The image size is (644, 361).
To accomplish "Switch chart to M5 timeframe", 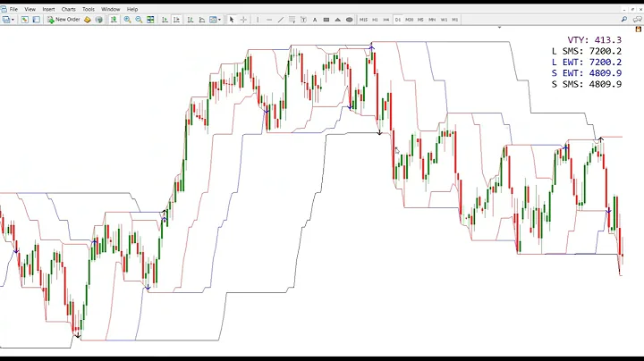I will 420,20.
